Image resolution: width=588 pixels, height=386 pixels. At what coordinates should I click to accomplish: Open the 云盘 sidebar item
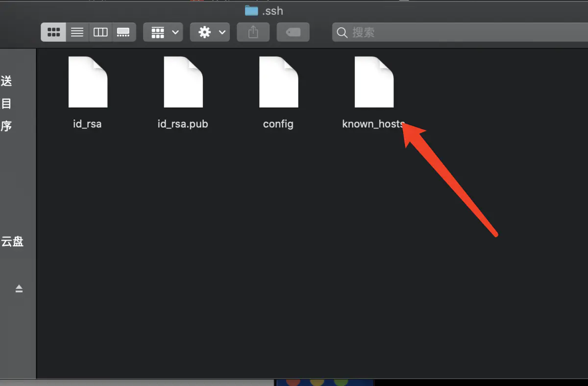click(12, 241)
